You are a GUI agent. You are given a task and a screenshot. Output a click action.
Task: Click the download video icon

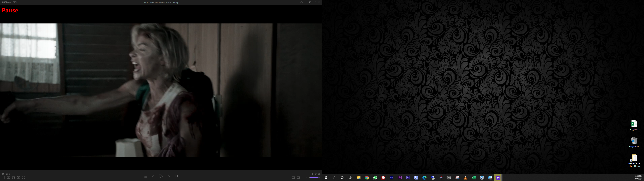(x=8, y=177)
